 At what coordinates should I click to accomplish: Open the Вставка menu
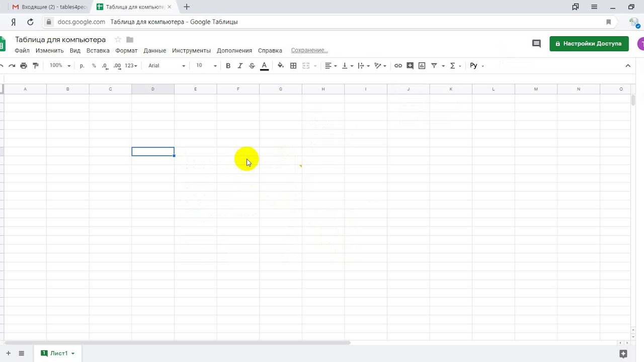tap(98, 50)
